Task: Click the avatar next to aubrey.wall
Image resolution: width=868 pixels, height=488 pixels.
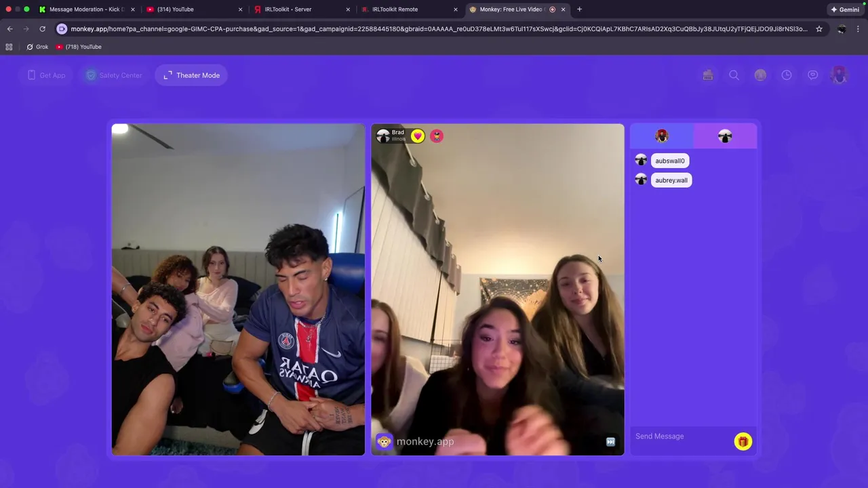Action: (x=641, y=180)
